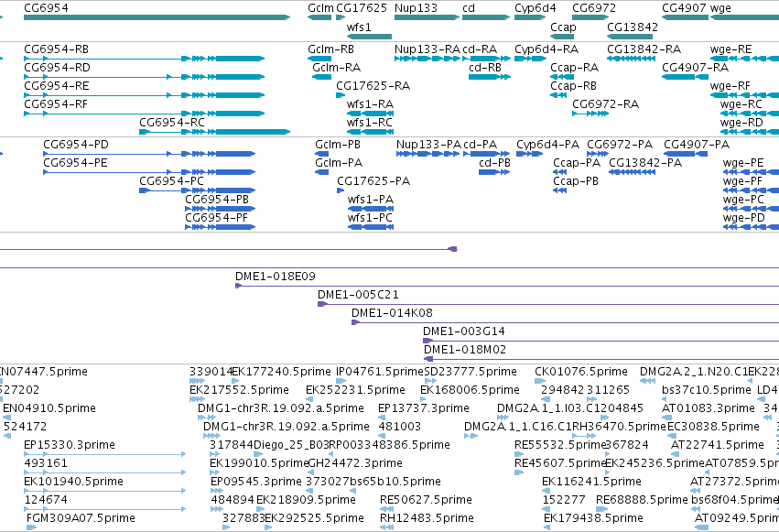Select transcript CG6954-RC
The height and width of the screenshot is (532, 779).
[x=214, y=132]
